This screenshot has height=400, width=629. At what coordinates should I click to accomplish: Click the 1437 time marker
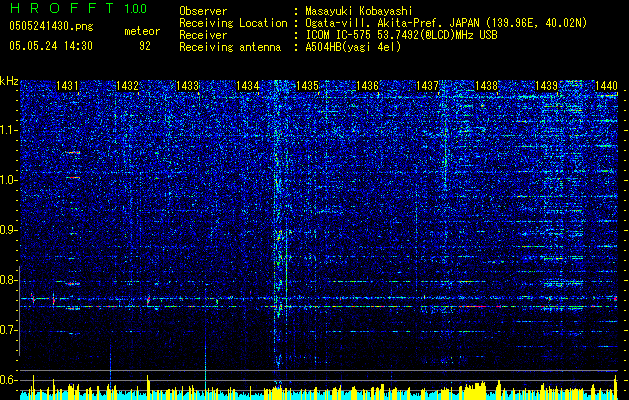[x=427, y=86]
